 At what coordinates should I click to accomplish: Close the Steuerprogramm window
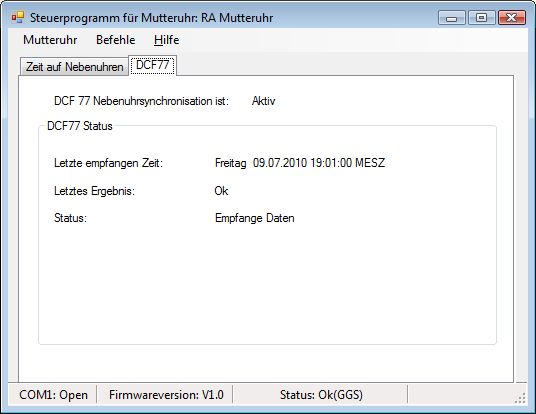(x=511, y=17)
